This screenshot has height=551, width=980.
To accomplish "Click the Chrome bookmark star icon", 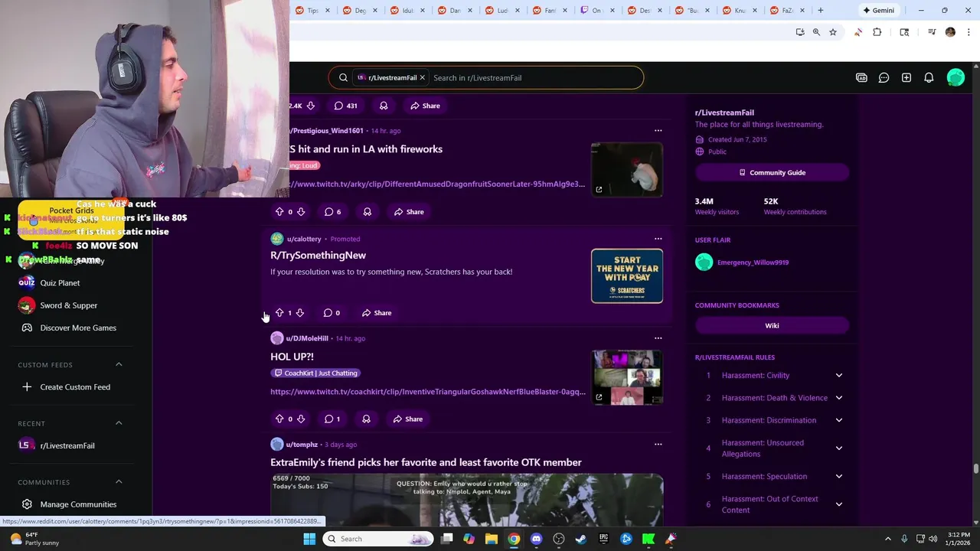I will point(833,32).
